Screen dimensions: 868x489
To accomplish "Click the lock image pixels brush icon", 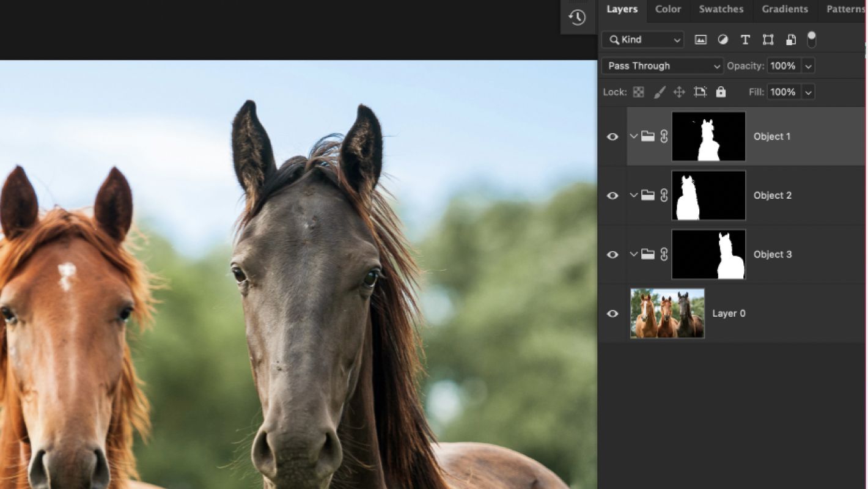I will pos(660,92).
